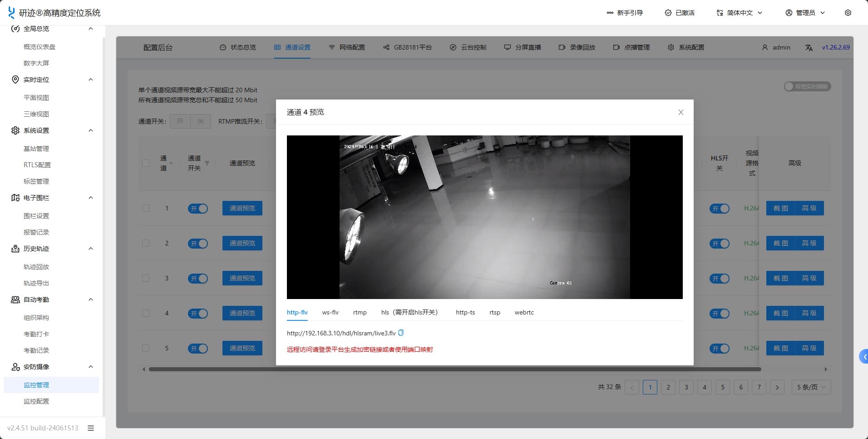Collapse the 自动考勤 section
Image resolution: width=868 pixels, height=439 pixels.
point(91,299)
